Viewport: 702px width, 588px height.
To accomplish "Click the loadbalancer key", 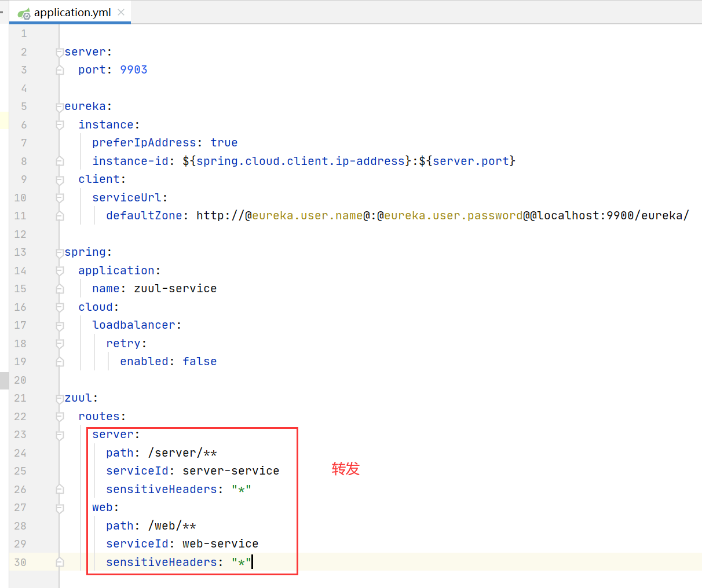I will [x=134, y=325].
